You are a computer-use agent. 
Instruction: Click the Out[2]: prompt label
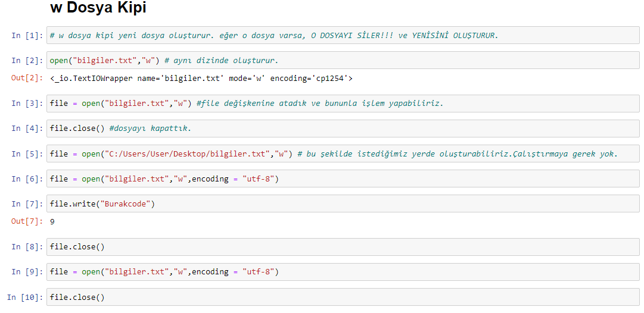click(x=27, y=79)
